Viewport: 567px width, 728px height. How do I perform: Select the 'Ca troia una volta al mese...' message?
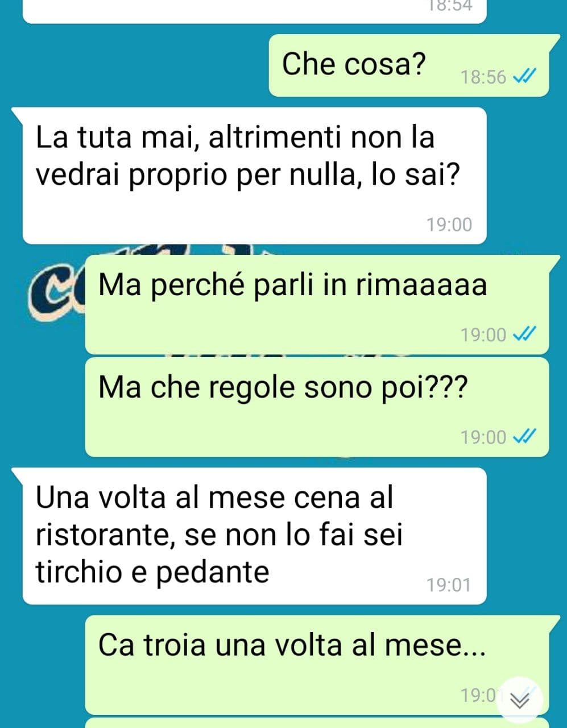(317, 664)
